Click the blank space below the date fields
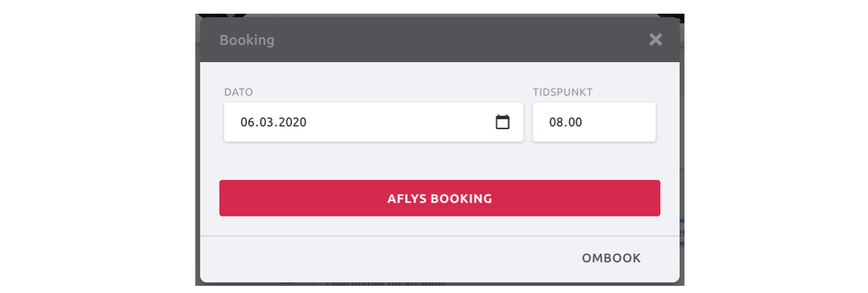The height and width of the screenshot is (293, 868). pos(440,161)
